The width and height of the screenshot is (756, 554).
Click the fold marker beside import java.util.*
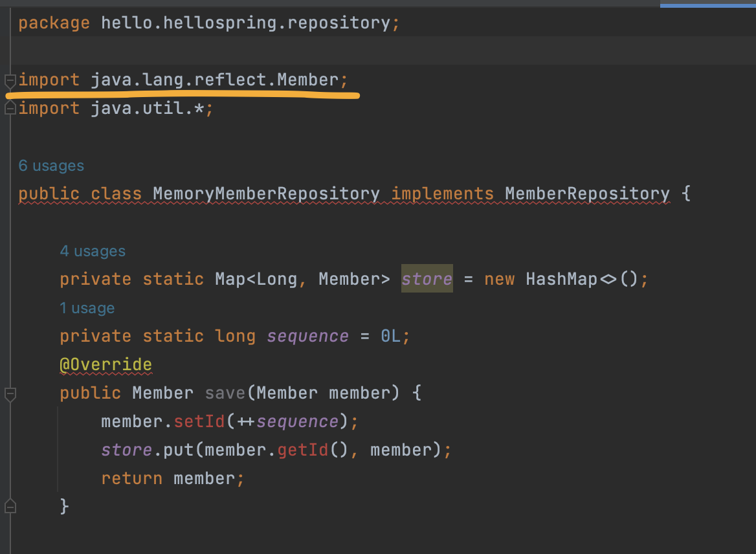(x=10, y=109)
